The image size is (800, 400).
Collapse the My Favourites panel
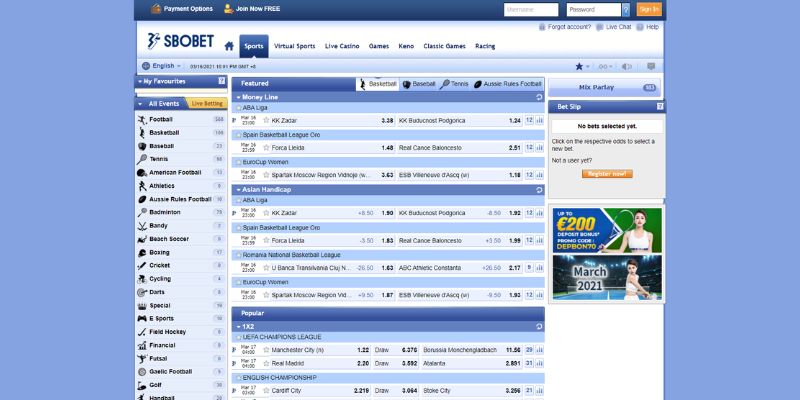pos(140,81)
